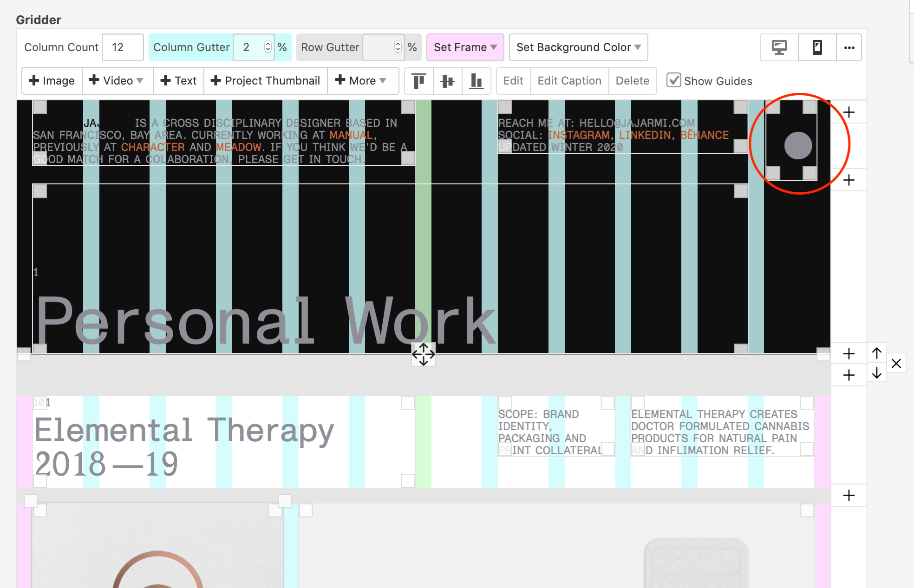Move row up with arrow
Viewport: 914px width, 588px height.
(876, 353)
